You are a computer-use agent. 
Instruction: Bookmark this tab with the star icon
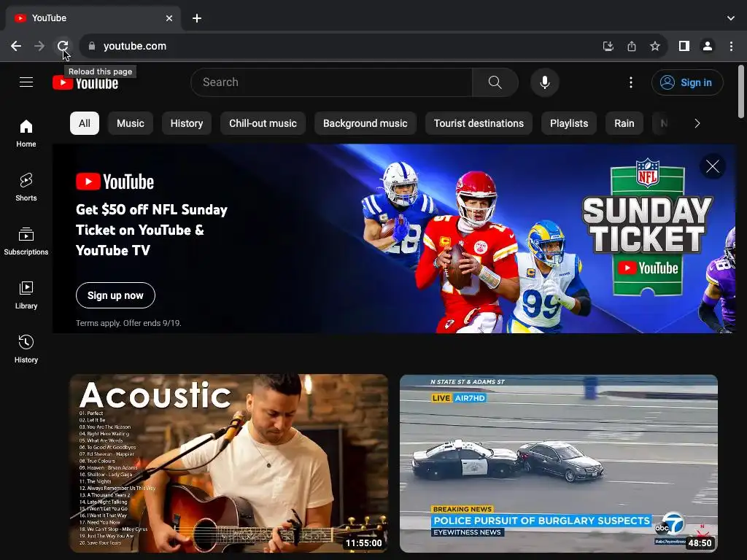pos(655,46)
